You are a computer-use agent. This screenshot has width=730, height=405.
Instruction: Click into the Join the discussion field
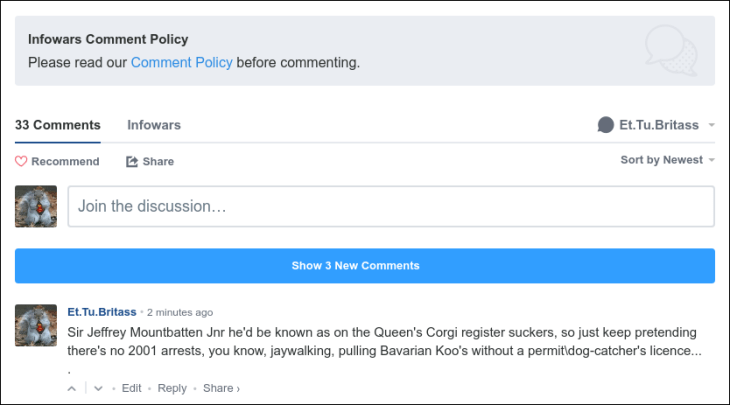pyautogui.click(x=390, y=206)
